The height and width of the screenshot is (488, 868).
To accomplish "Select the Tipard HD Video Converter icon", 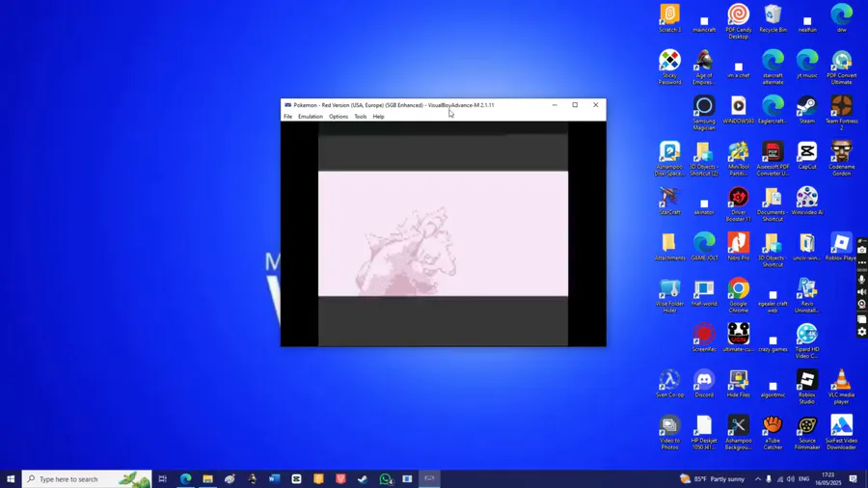I will point(807,341).
